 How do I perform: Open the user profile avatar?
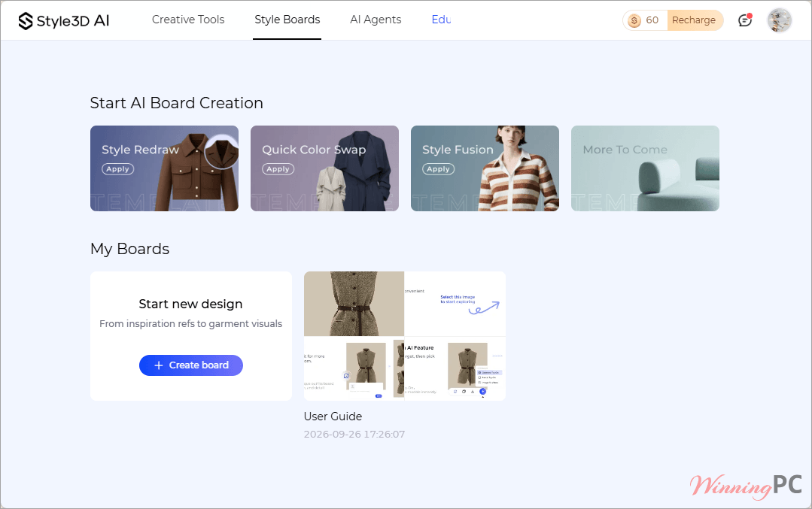[x=779, y=20]
